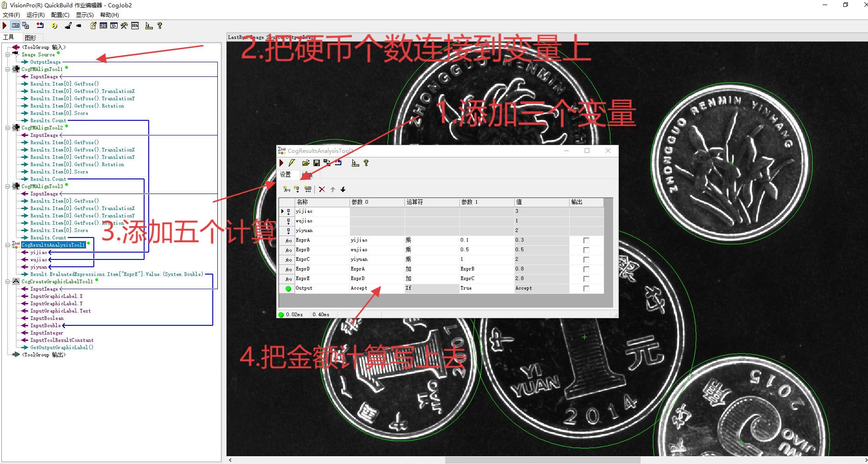The image size is (868, 464).
Task: Open the 运行(R) menu
Action: point(36,15)
